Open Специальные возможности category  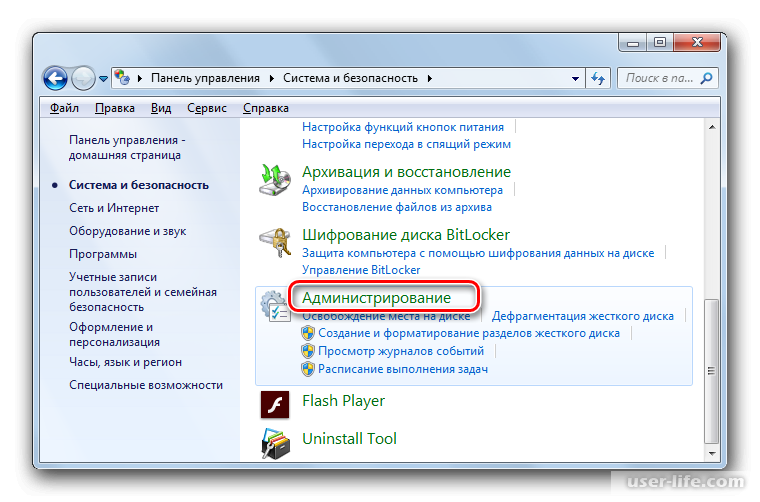point(146,385)
